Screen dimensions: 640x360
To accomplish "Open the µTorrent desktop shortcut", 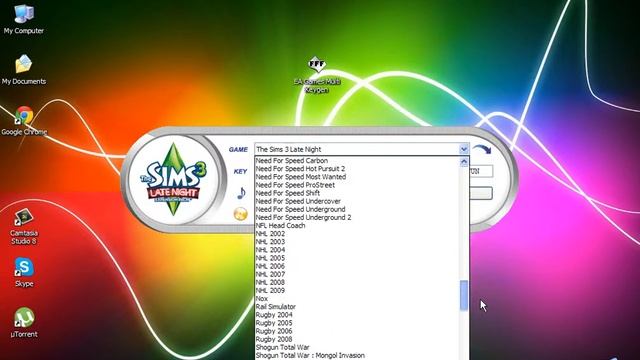I will 24,322.
